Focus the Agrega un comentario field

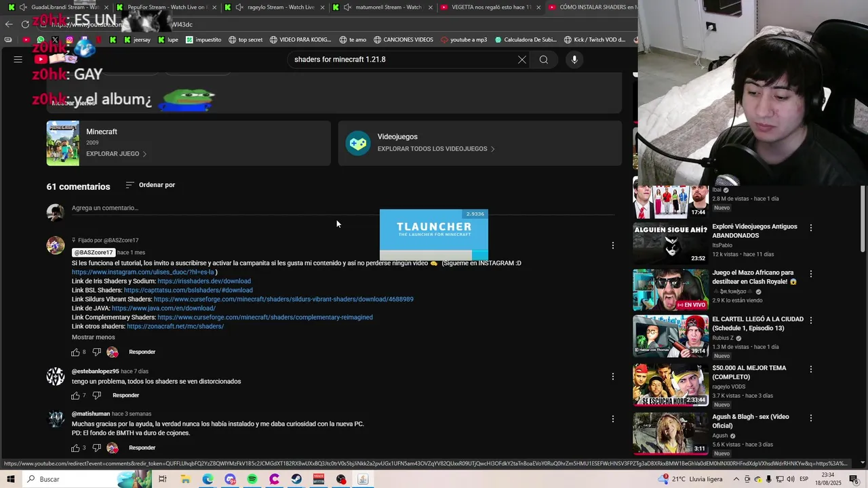point(342,209)
